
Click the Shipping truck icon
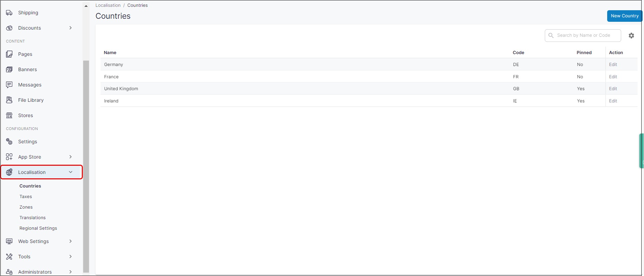pos(9,13)
